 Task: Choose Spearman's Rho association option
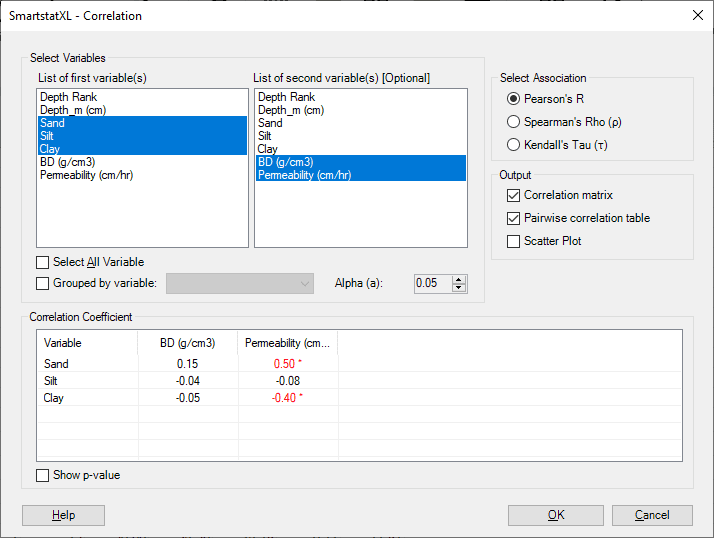[514, 121]
